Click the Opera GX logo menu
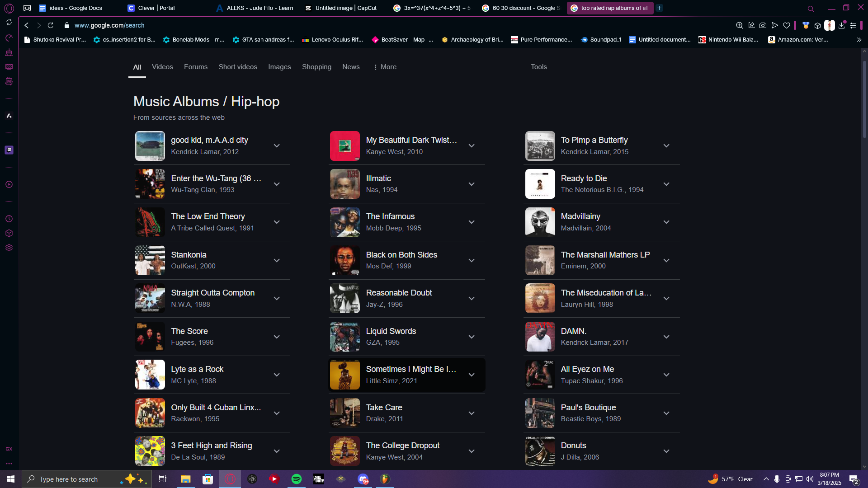Screen dimensions: 868x488 tap(9, 8)
